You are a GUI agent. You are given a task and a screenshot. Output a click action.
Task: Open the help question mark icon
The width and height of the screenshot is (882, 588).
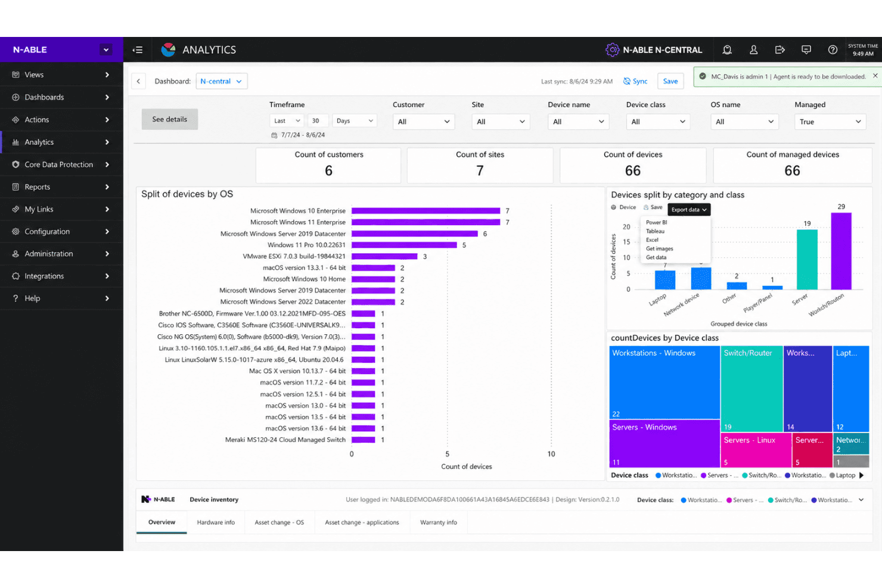(833, 50)
